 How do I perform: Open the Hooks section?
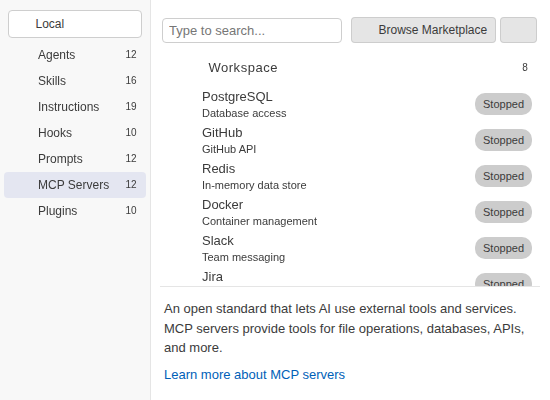click(x=75, y=133)
